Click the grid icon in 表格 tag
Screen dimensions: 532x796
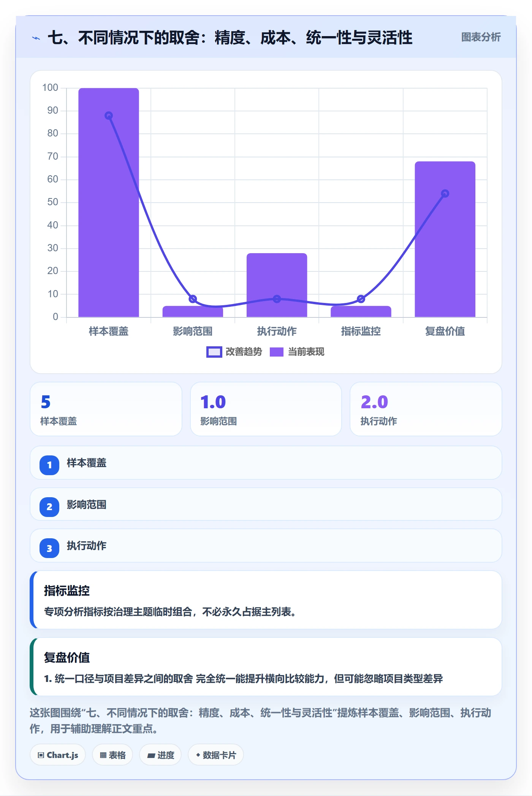[x=103, y=755]
